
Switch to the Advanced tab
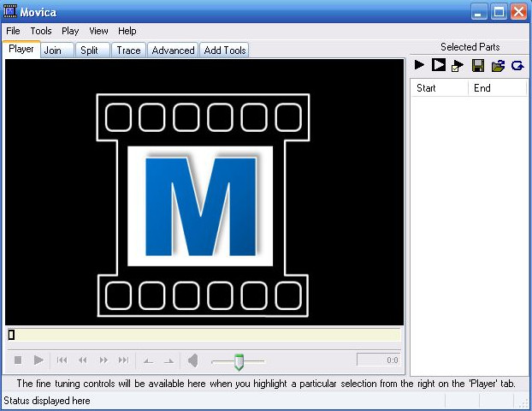tap(173, 51)
